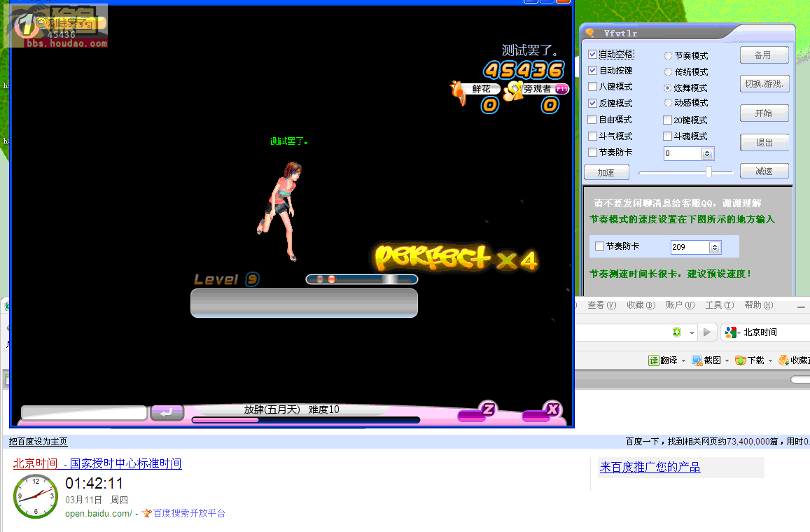Click the 加速 button
The image size is (810, 532).
pos(606,172)
